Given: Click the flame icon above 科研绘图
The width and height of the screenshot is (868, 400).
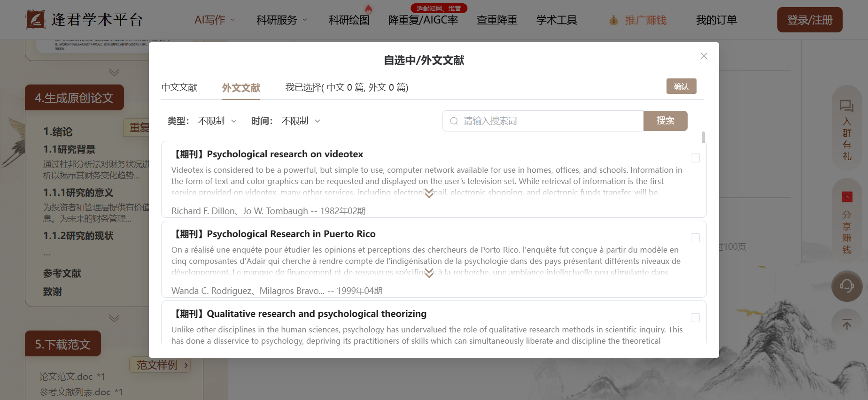Looking at the screenshot, I should pyautogui.click(x=369, y=9).
